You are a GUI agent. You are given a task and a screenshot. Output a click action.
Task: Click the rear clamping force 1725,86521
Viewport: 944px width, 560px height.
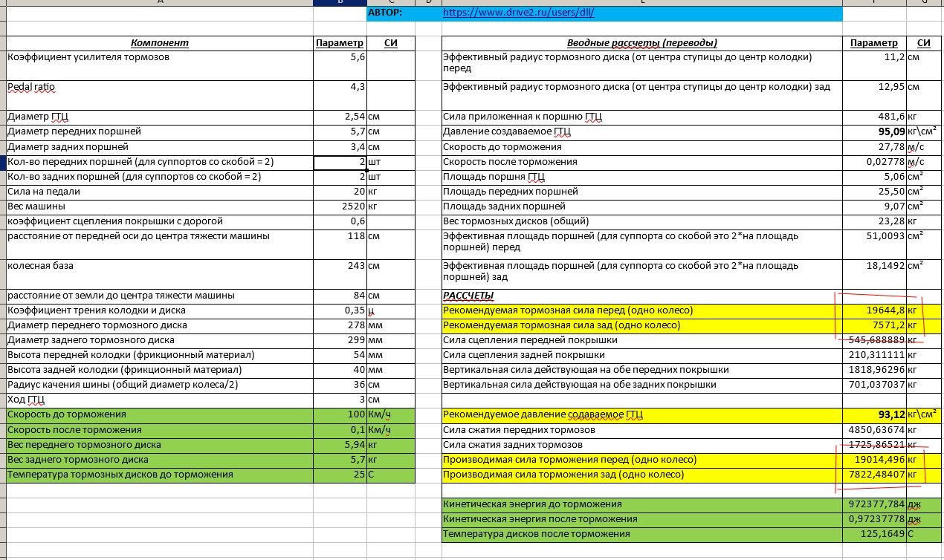tap(874, 445)
